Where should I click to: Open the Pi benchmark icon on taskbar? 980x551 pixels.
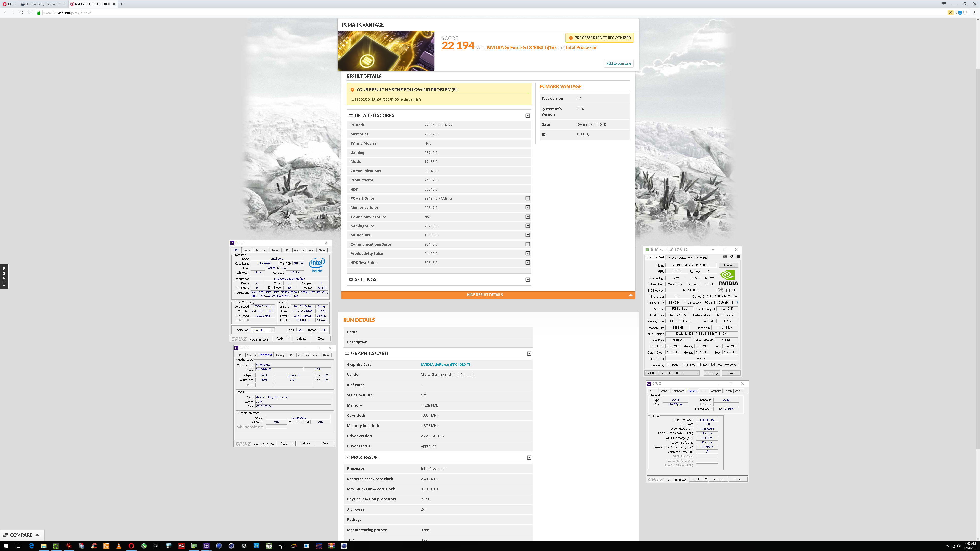click(268, 546)
